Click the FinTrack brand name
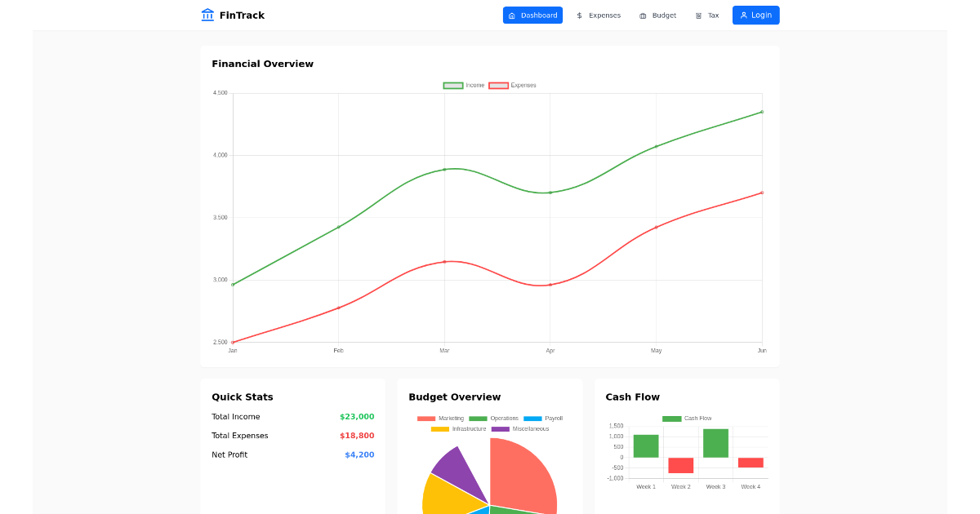The width and height of the screenshot is (980, 514). coord(240,15)
